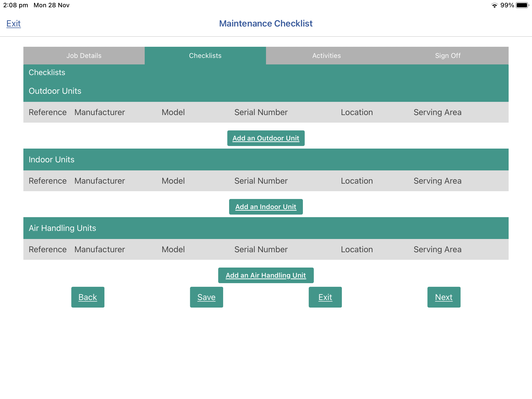Image resolution: width=532 pixels, height=399 pixels.
Task: Tap Location column in Air Handling Units table
Action: tap(357, 249)
